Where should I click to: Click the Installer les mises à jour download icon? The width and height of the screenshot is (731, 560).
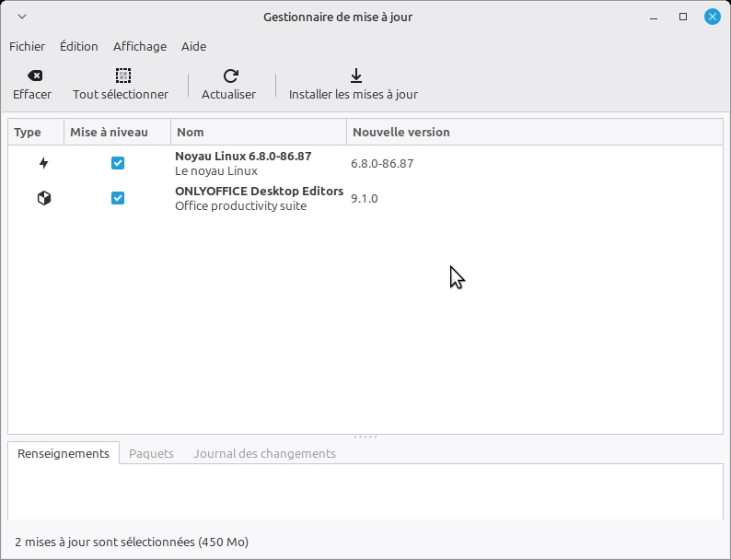356,76
